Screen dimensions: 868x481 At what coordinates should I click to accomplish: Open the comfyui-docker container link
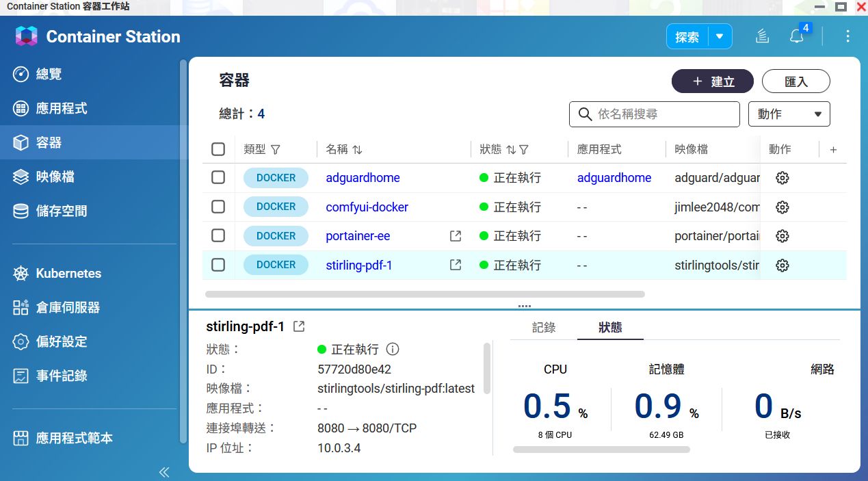[367, 207]
